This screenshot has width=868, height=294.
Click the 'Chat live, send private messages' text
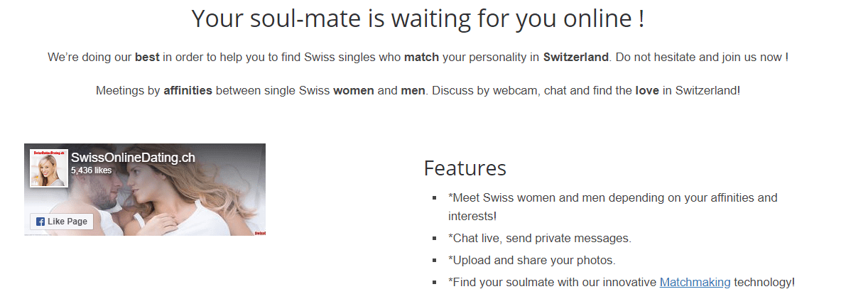coord(540,239)
